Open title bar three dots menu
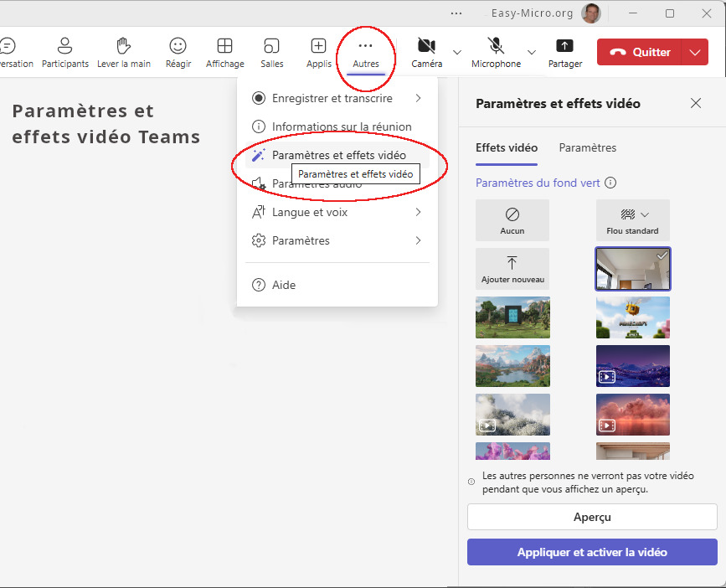The image size is (726, 588). [456, 13]
